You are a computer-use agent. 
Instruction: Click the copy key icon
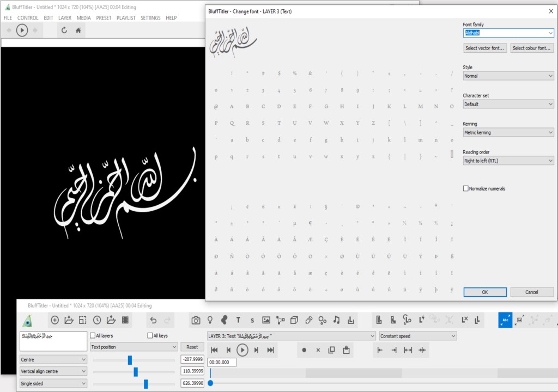click(x=331, y=350)
